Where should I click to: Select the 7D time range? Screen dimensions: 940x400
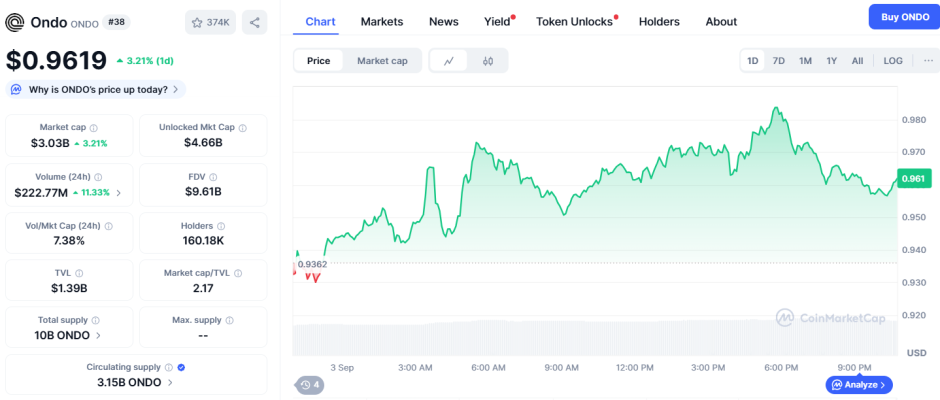pos(779,61)
